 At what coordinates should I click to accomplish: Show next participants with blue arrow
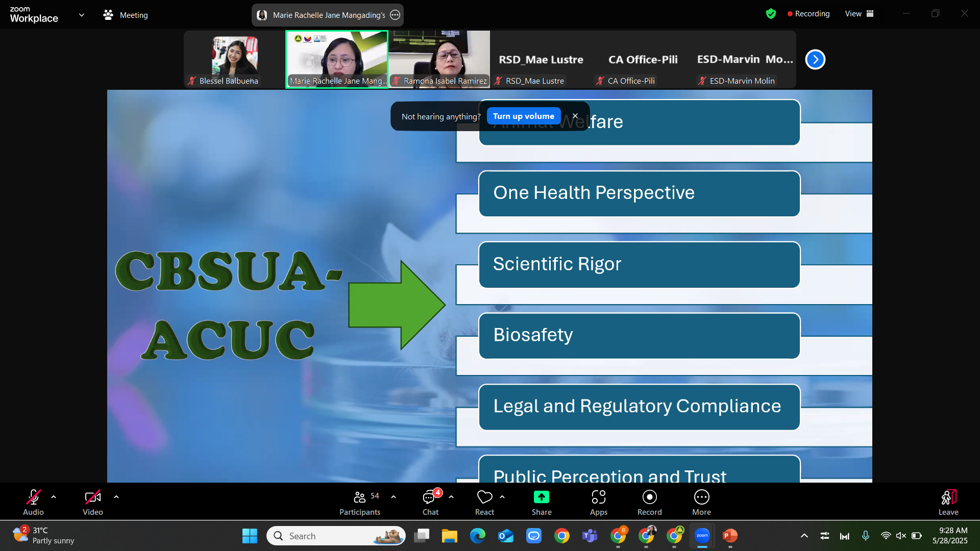815,60
